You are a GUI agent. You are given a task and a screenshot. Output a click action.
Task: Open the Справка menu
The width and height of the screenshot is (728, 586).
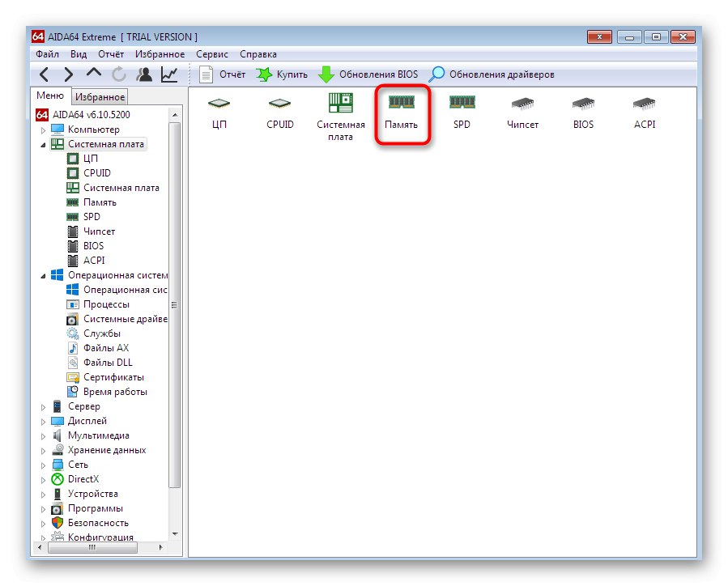coord(258,54)
